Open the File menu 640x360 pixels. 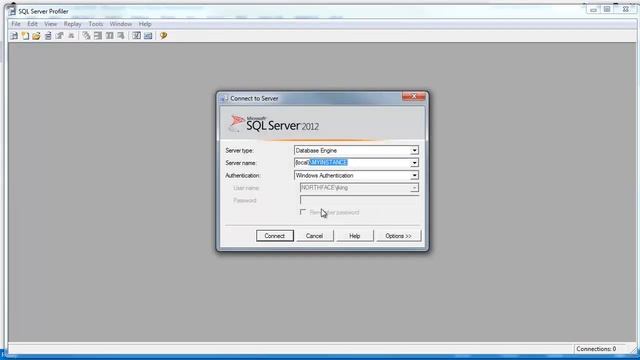pos(16,24)
